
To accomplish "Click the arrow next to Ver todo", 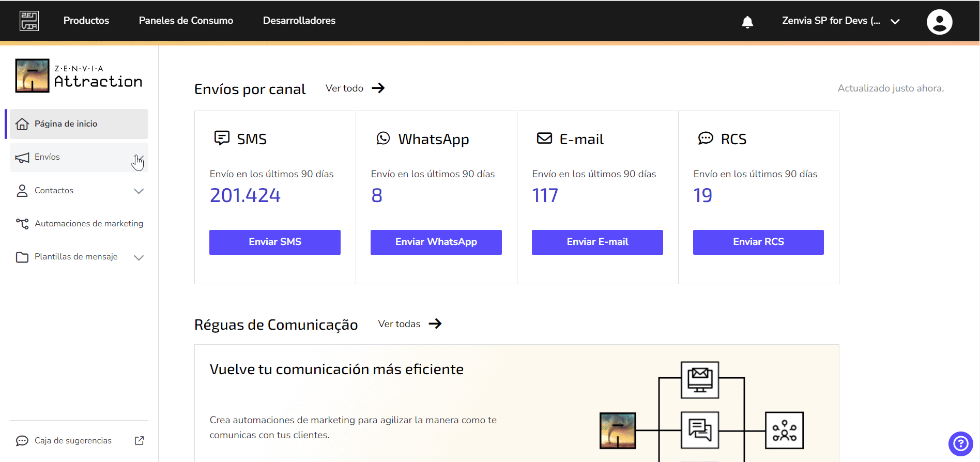I will [x=378, y=88].
